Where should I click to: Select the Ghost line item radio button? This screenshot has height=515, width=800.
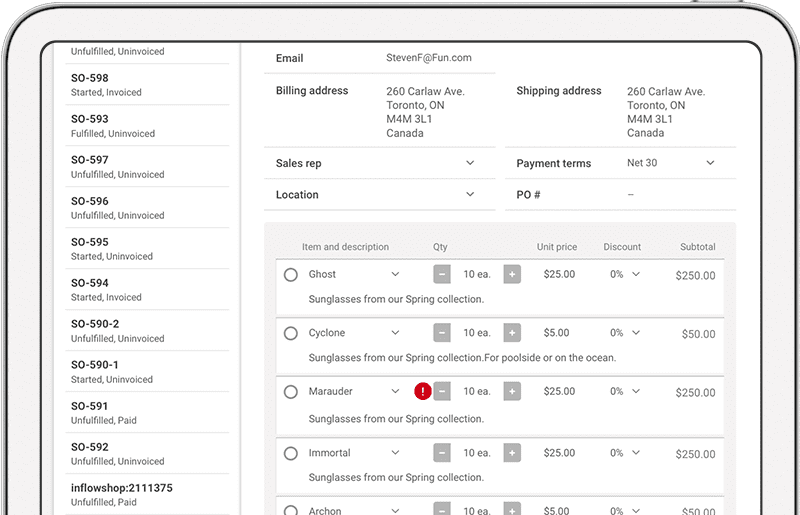pyautogui.click(x=291, y=275)
